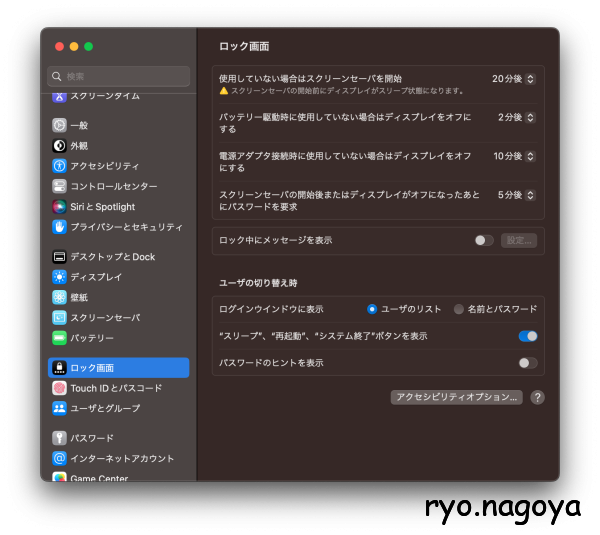This screenshot has width=600, height=535.
Task: Open screen saver start 20分後 dropdown
Action: (x=513, y=79)
